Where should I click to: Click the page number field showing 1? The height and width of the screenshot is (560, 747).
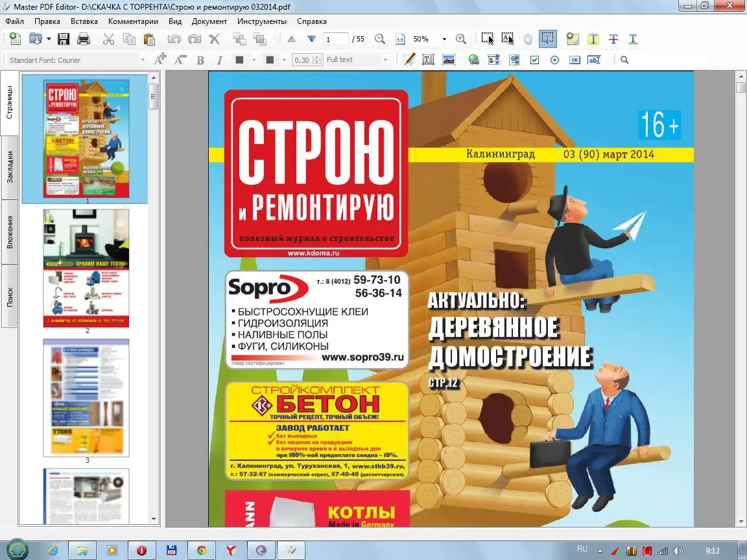click(335, 39)
